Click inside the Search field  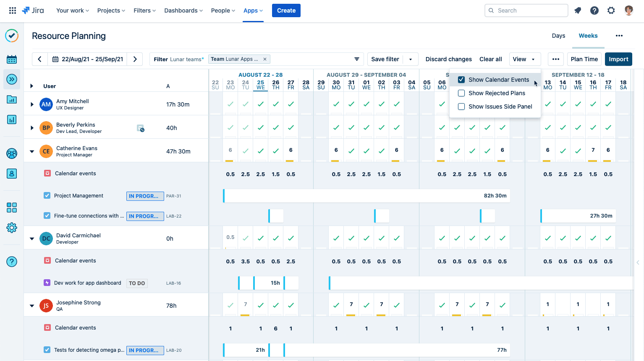tap(526, 10)
